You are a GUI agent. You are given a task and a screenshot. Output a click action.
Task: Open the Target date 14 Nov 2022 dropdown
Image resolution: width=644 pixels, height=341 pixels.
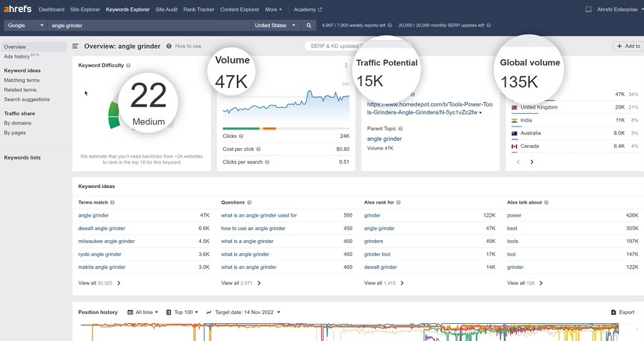point(243,312)
